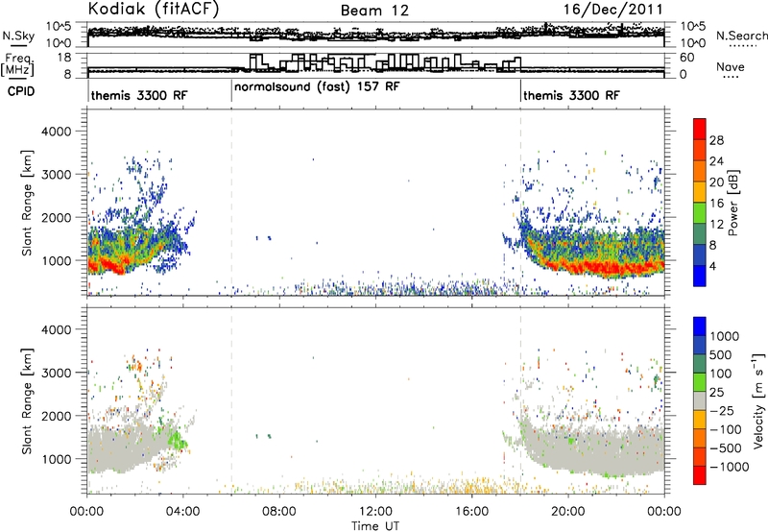Click the '1000' range tick on velocity panel
The width and height of the screenshot is (768, 532).
tap(56, 459)
